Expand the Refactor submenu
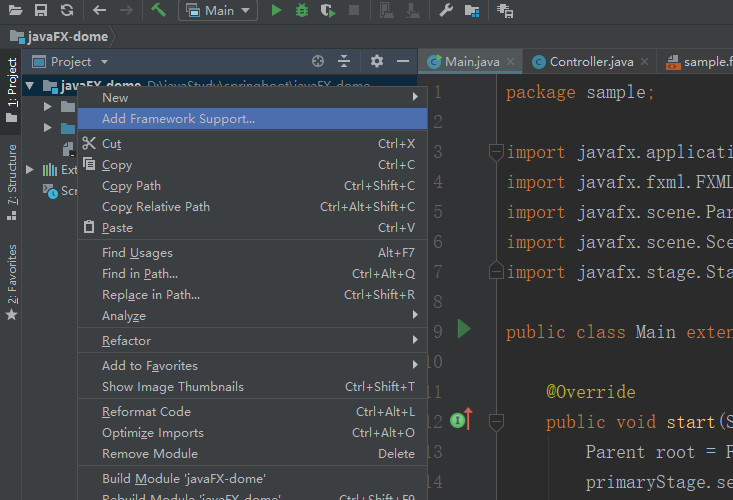Viewport: 733px width, 500px height. [x=252, y=340]
